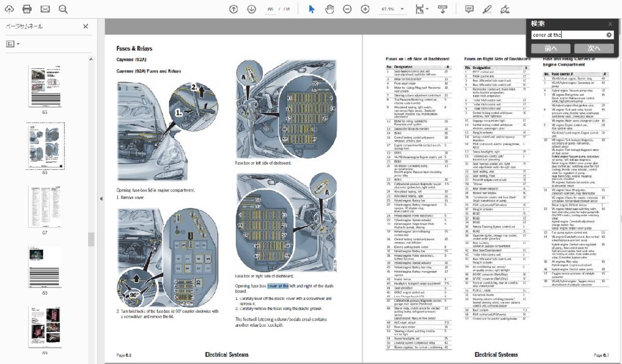Open the thumbnail options dropdown menu
The width and height of the screenshot is (622, 364).
click(x=12, y=44)
